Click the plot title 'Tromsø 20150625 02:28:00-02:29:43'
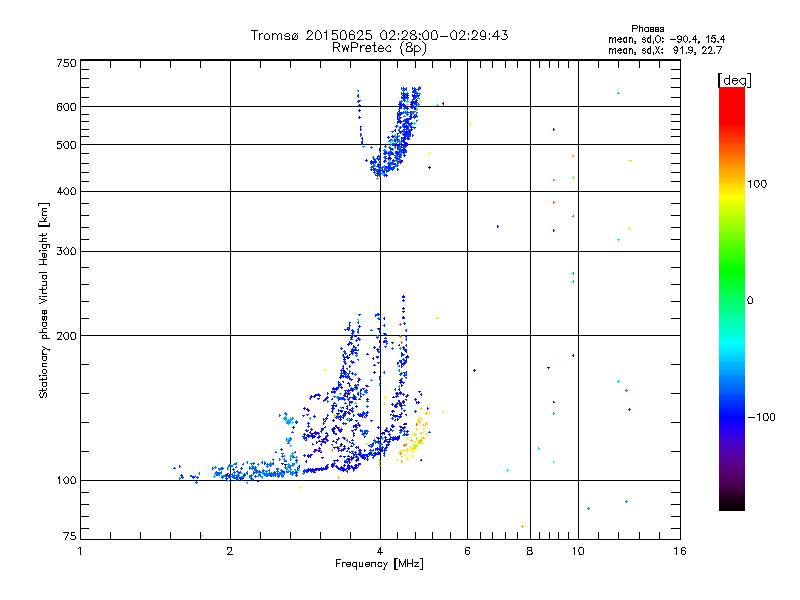Screen dimensions: 800x600 click(379, 35)
